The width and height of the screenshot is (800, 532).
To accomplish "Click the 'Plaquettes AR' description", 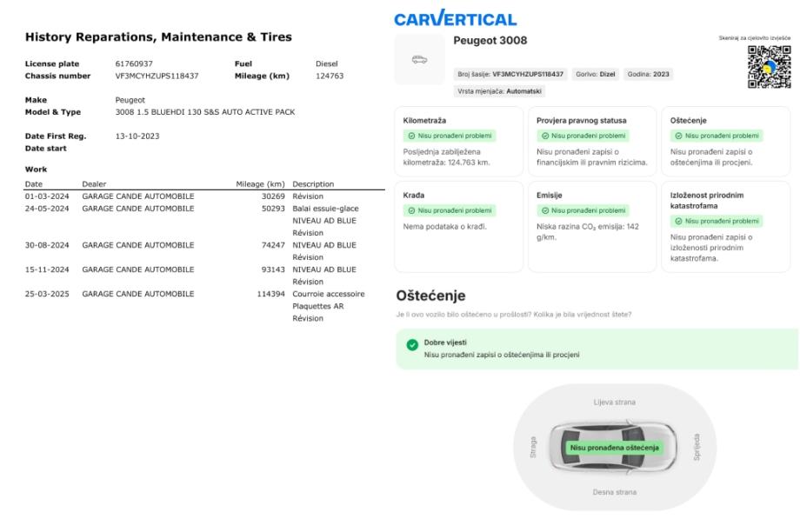I will 318,307.
